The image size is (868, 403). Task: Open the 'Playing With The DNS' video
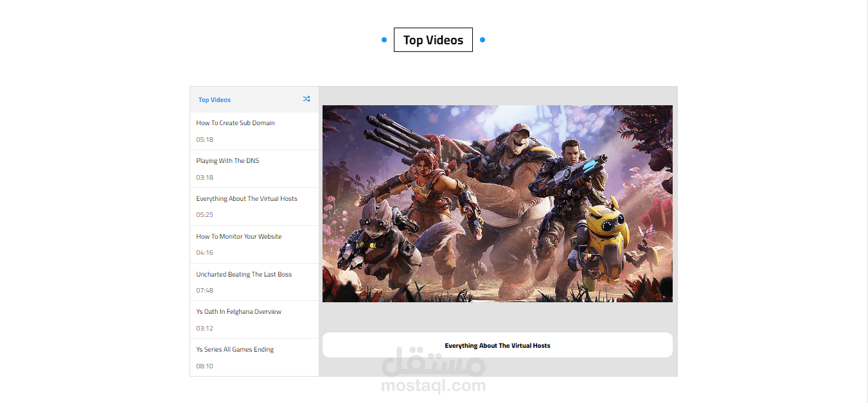click(254, 169)
